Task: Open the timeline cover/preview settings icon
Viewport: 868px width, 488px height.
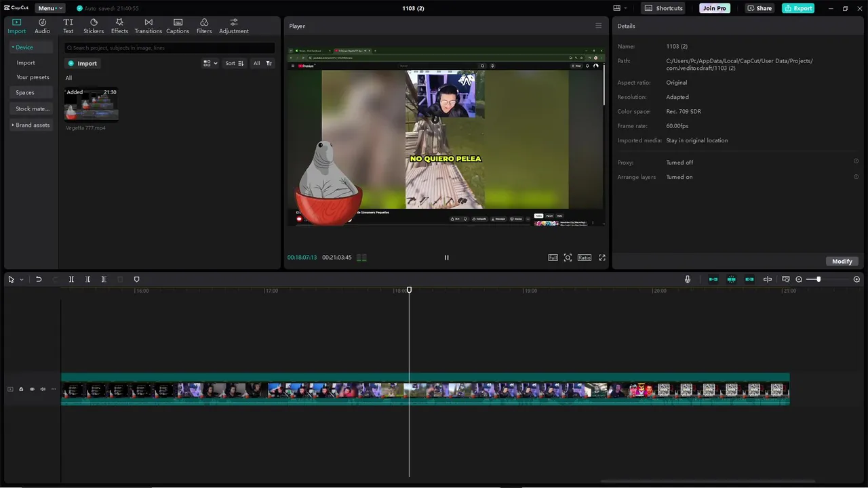Action: click(x=786, y=279)
